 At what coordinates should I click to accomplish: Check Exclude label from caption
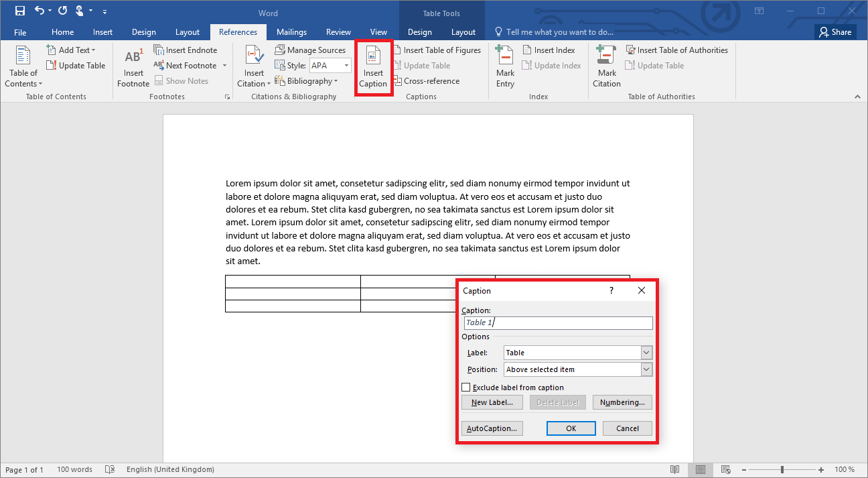click(466, 387)
